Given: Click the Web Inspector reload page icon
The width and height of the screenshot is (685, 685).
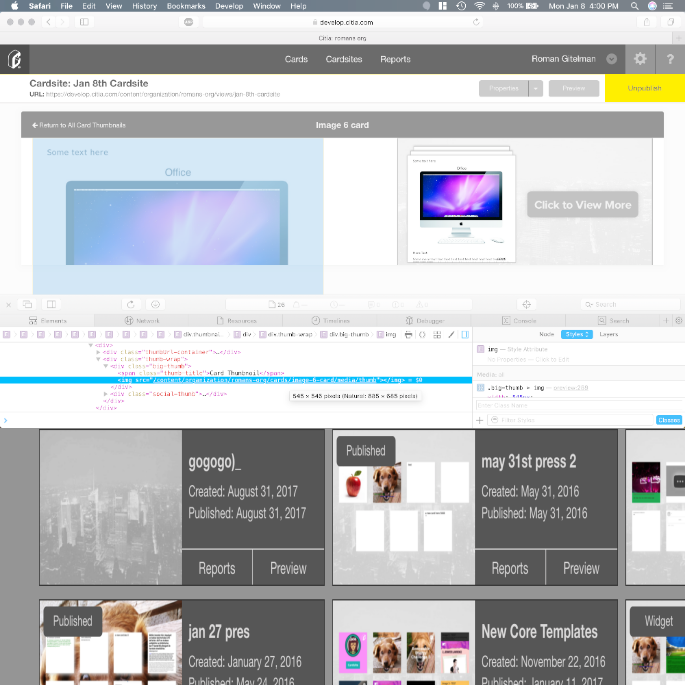Looking at the screenshot, I should click(130, 304).
